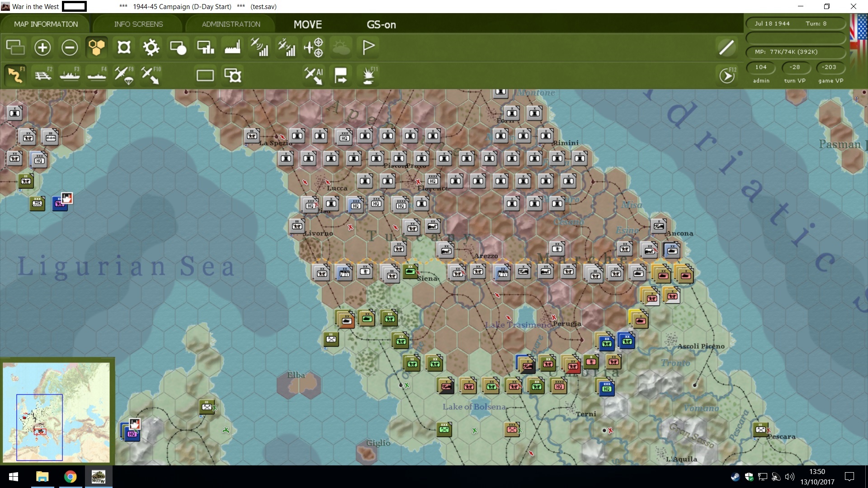Click the zoom out minus icon

(70, 47)
